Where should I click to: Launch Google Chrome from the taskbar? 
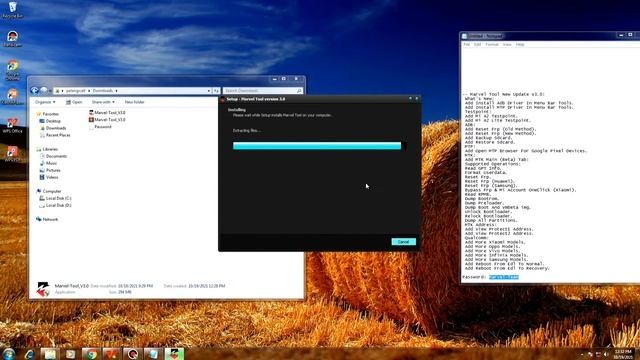[x=91, y=354]
